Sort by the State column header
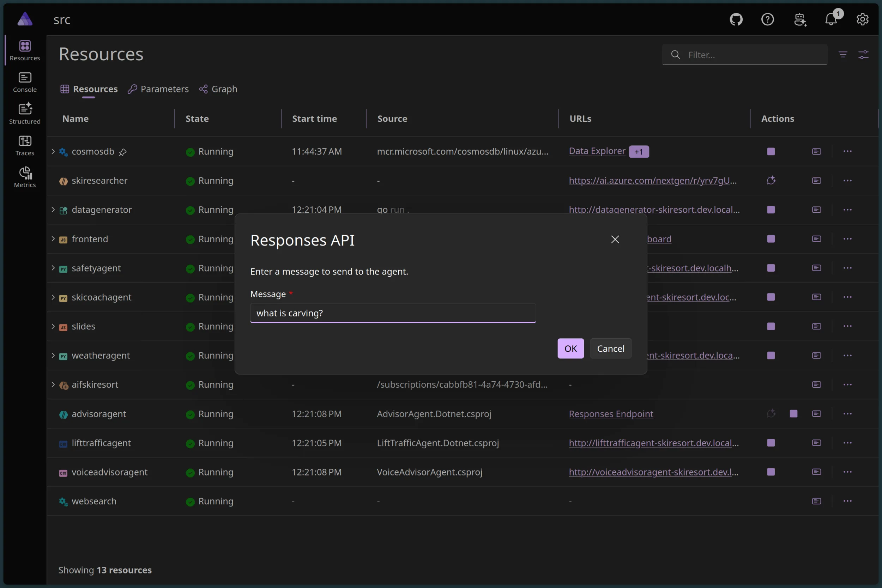The image size is (882, 588). [197, 119]
